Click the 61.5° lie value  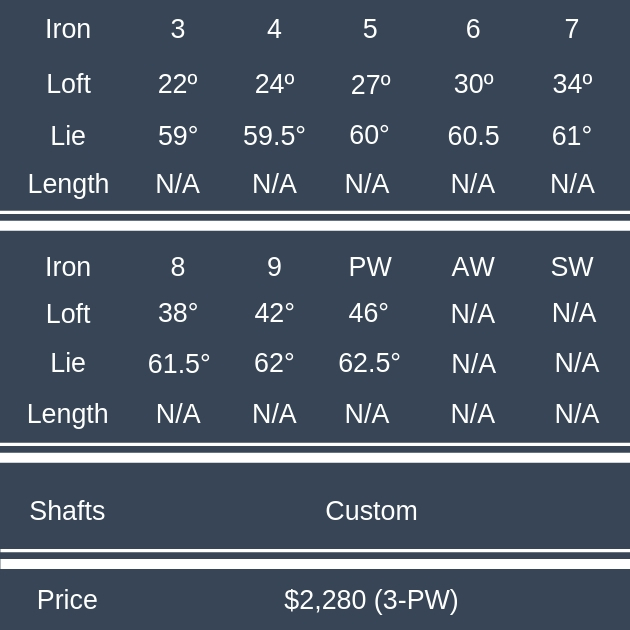click(179, 364)
